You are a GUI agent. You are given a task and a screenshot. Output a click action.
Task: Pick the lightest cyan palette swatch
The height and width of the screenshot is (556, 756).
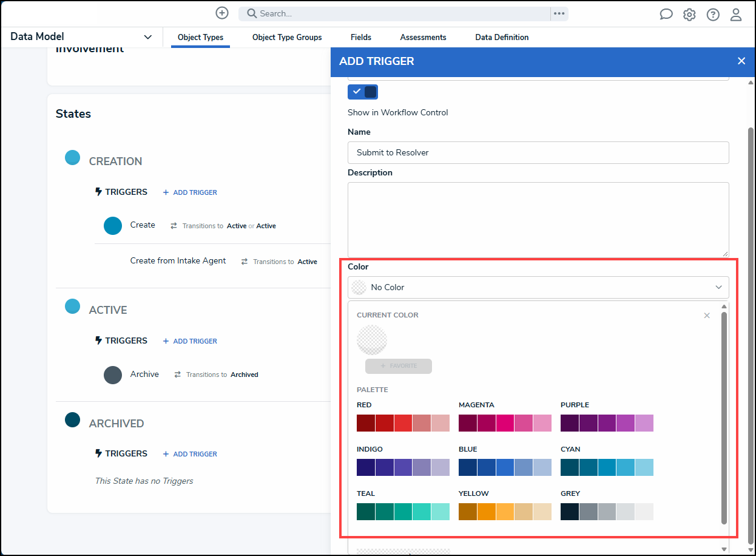point(644,467)
